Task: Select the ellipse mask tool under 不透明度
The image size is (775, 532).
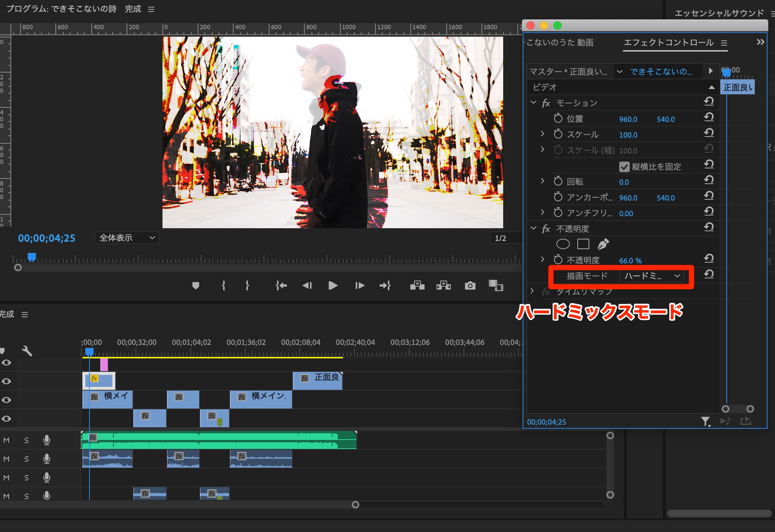Action: pyautogui.click(x=563, y=244)
